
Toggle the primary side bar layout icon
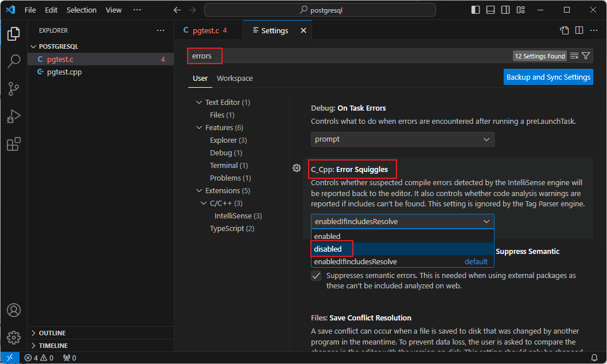476,10
